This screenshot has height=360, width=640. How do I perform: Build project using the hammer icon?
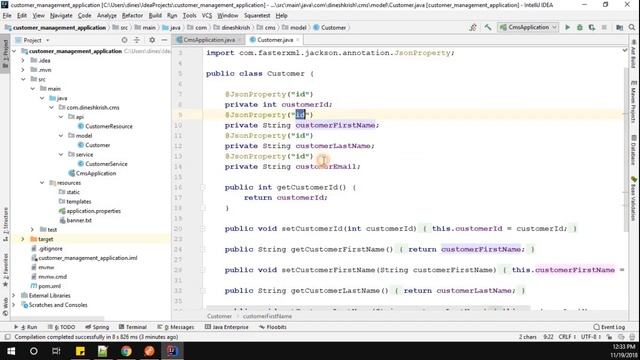point(488,27)
